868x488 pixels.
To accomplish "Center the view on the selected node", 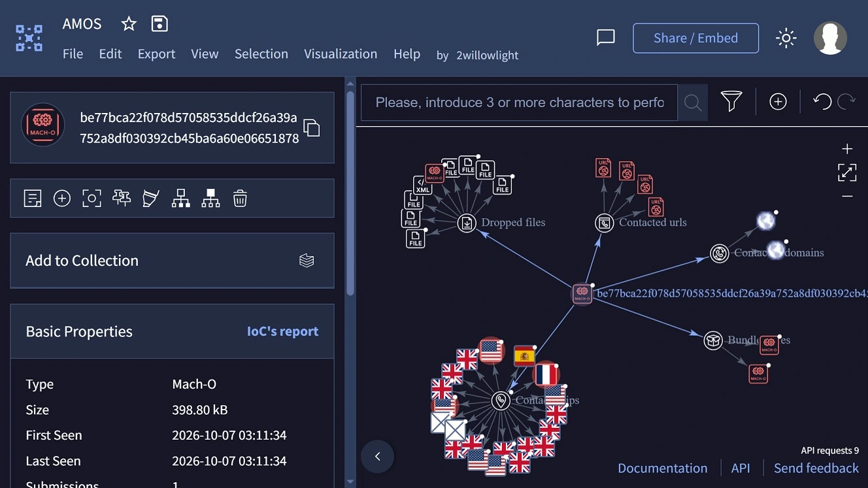I will 92,199.
